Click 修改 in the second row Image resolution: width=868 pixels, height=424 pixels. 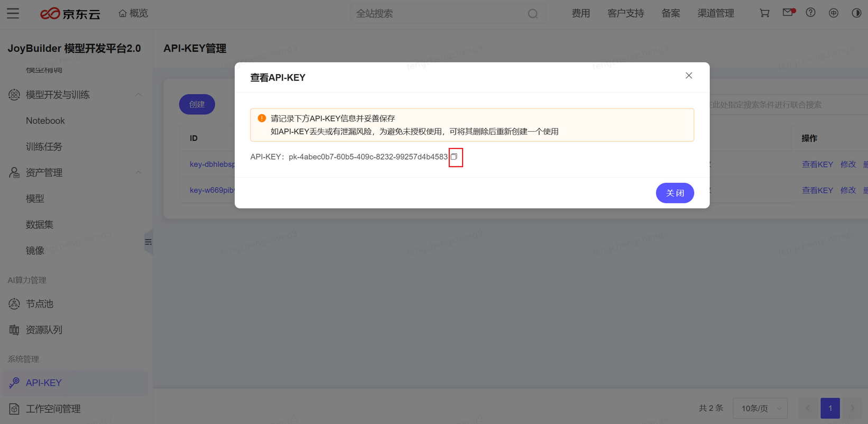(x=848, y=190)
